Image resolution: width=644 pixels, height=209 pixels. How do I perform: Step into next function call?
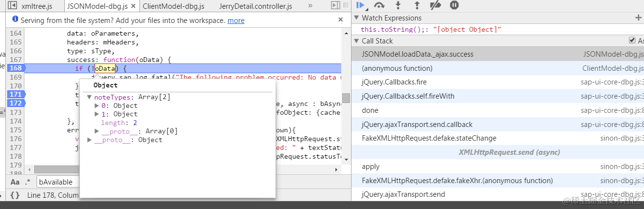point(398,5)
